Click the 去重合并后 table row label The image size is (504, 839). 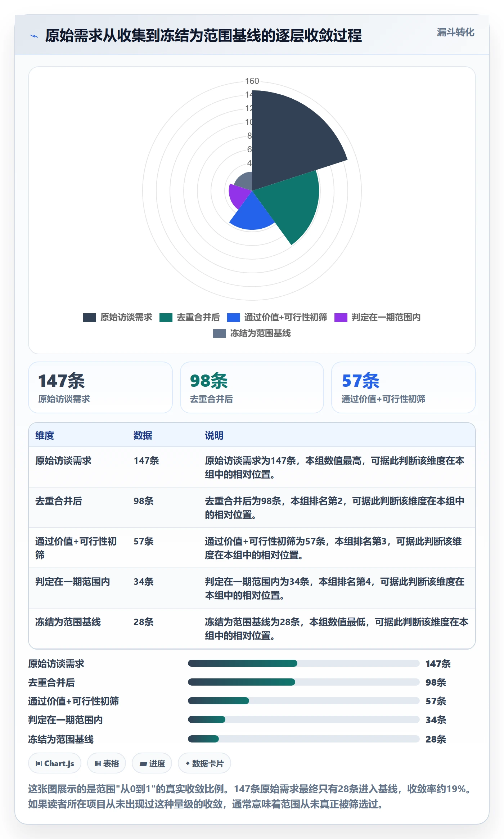point(59,501)
